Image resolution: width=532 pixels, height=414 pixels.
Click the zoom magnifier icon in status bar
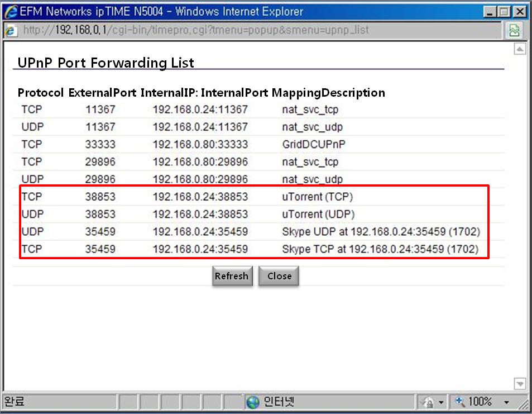coord(460,402)
